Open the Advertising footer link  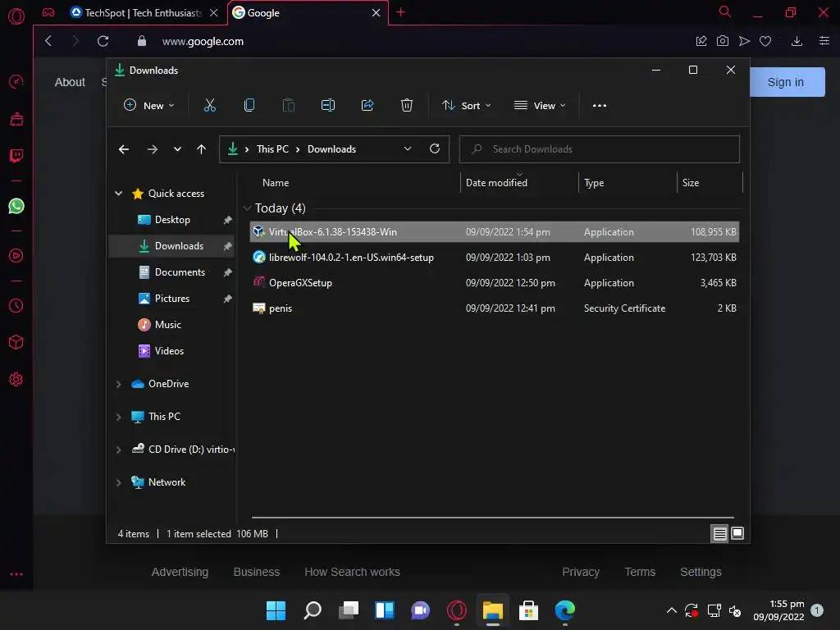pyautogui.click(x=180, y=572)
